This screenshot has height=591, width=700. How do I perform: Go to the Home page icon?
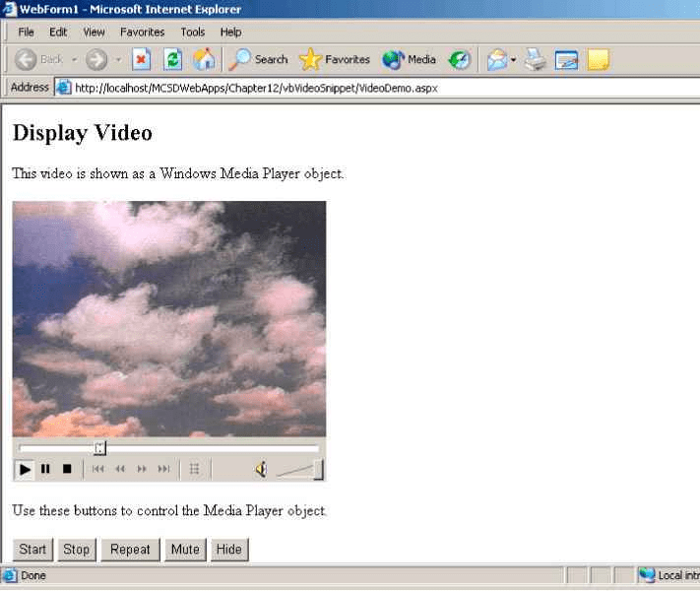tap(204, 59)
